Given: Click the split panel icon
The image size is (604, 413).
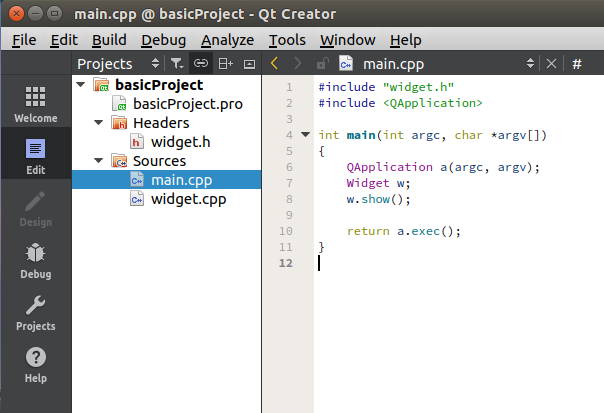Looking at the screenshot, I should point(226,64).
